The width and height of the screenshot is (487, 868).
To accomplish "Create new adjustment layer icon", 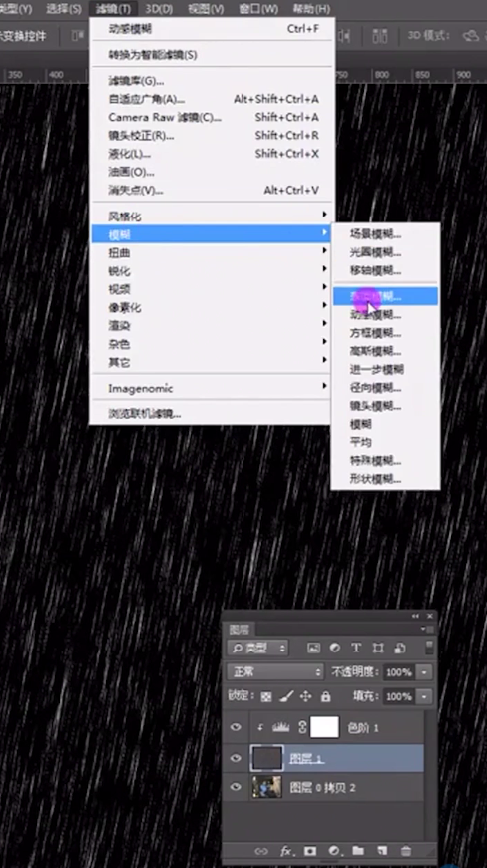I will coord(333,851).
